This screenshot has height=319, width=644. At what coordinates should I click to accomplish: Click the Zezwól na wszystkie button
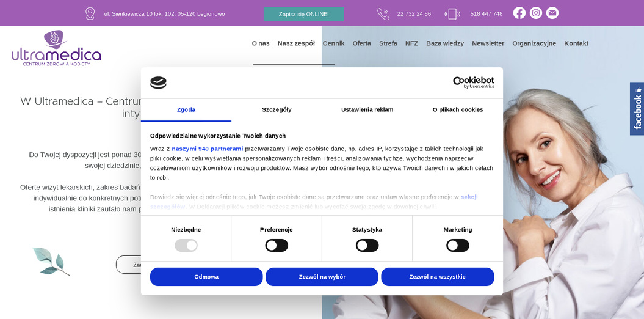437,277
